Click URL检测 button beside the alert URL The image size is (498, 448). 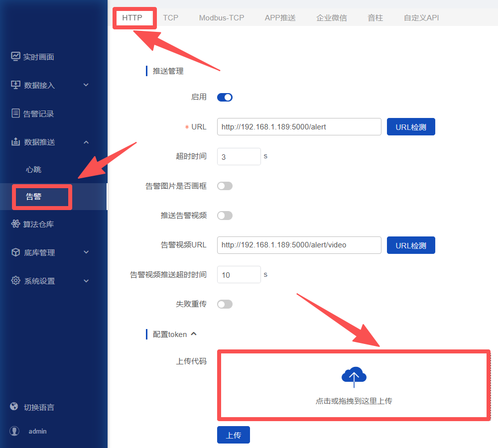411,127
